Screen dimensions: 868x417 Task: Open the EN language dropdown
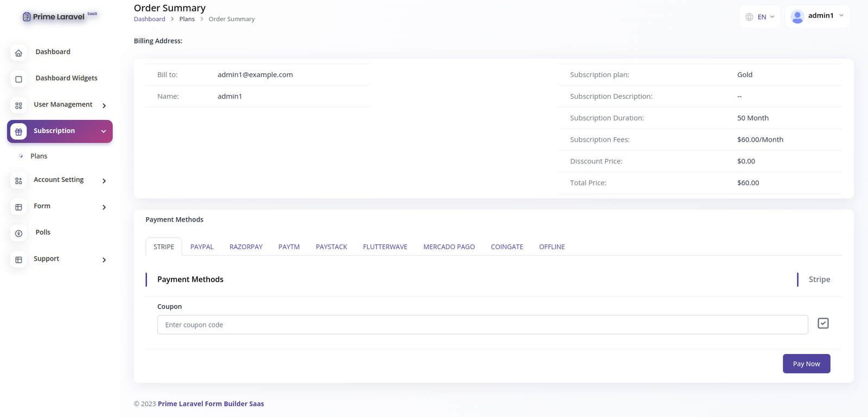(x=760, y=17)
